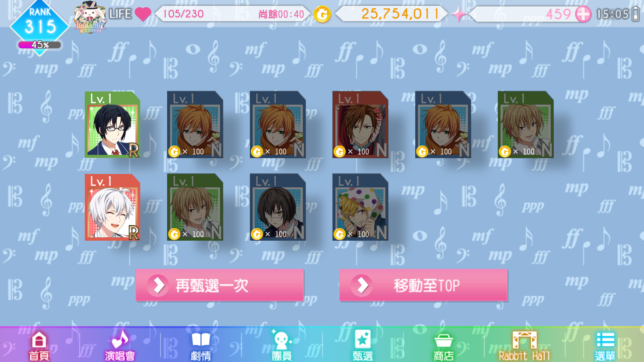Screen dimensions: 644x362
Task: Select the red-framed brown-haired N card
Action: click(x=360, y=124)
